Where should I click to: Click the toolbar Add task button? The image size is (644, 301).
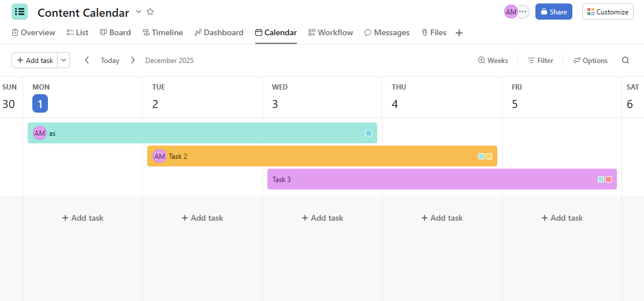pyautogui.click(x=35, y=60)
